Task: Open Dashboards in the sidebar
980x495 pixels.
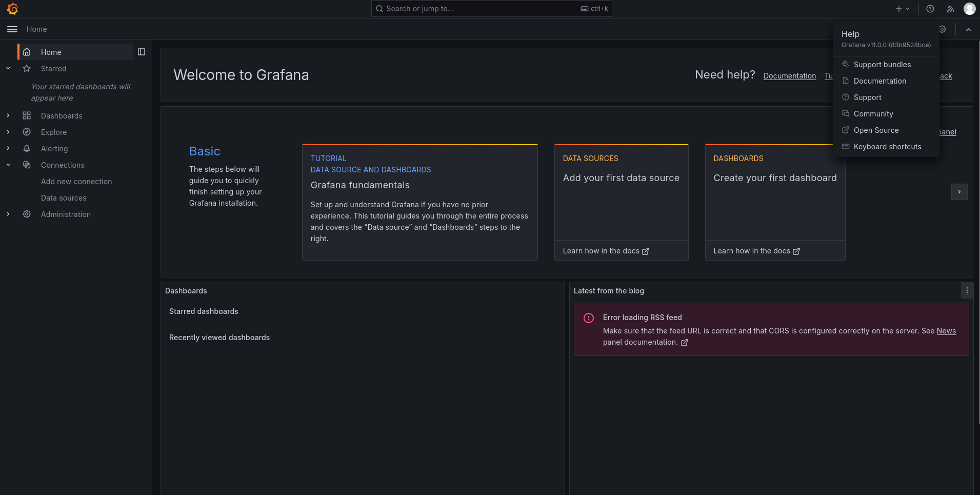Action: coord(62,116)
